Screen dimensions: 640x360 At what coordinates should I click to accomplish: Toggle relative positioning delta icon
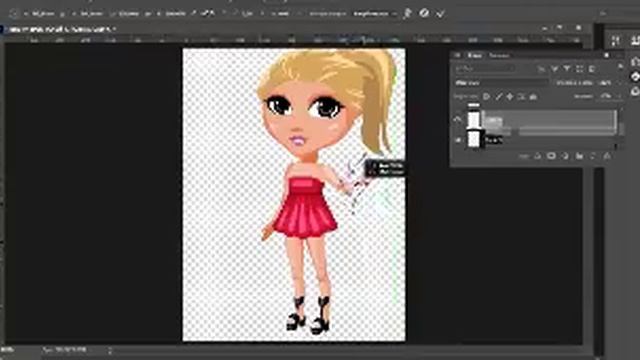pos(63,13)
